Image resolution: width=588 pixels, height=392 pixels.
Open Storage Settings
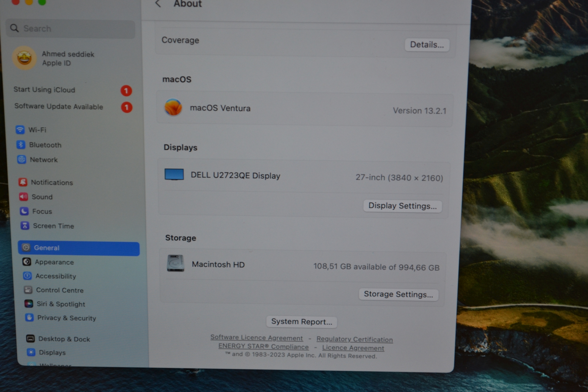point(398,294)
